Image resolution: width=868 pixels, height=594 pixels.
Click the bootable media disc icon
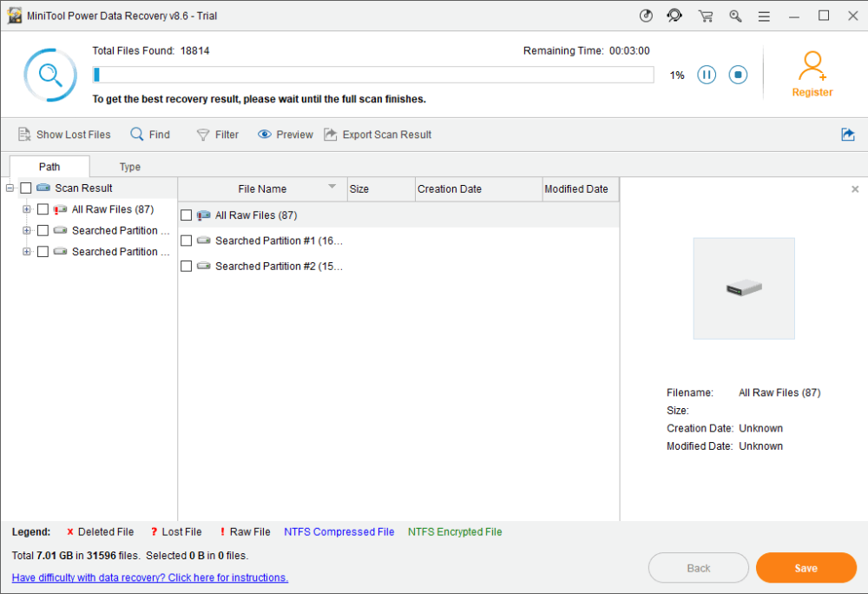[x=646, y=16]
